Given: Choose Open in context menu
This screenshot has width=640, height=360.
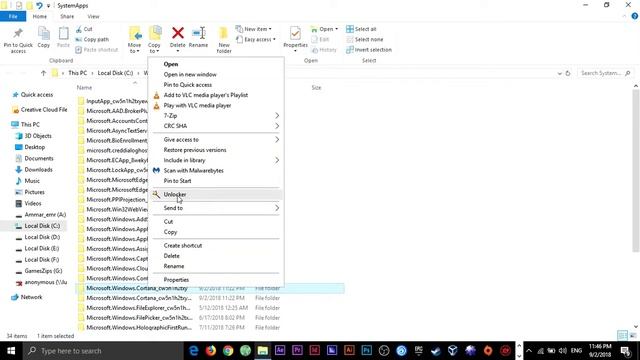Looking at the screenshot, I should (217, 64).
